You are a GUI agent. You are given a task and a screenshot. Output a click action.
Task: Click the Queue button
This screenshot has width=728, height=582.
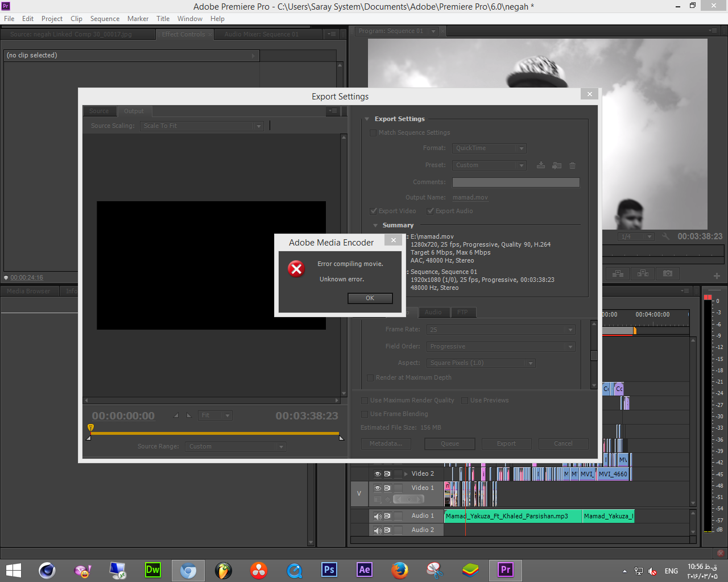449,444
